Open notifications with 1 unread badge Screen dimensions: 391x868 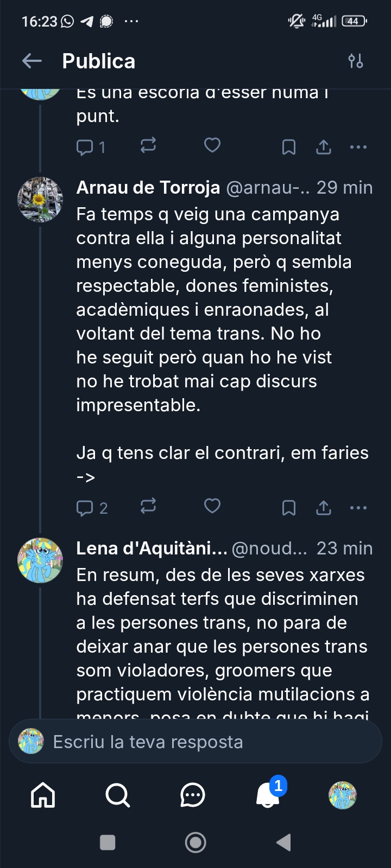click(x=268, y=796)
